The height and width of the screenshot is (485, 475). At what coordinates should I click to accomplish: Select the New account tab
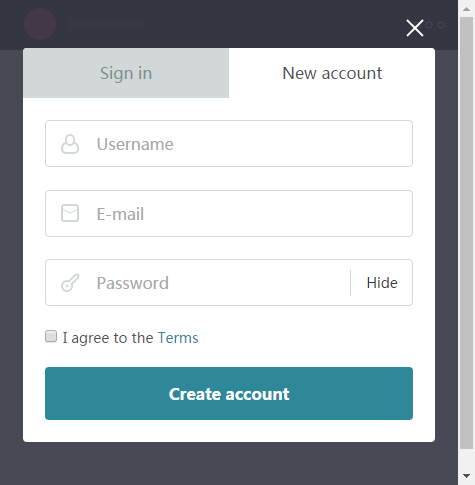pos(332,73)
